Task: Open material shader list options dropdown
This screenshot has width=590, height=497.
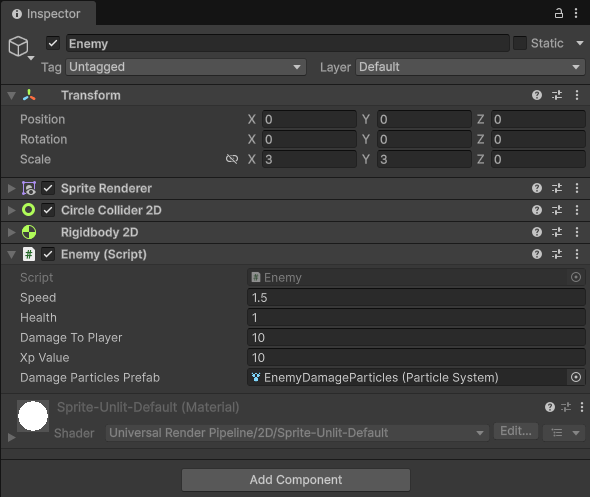Action: point(564,433)
